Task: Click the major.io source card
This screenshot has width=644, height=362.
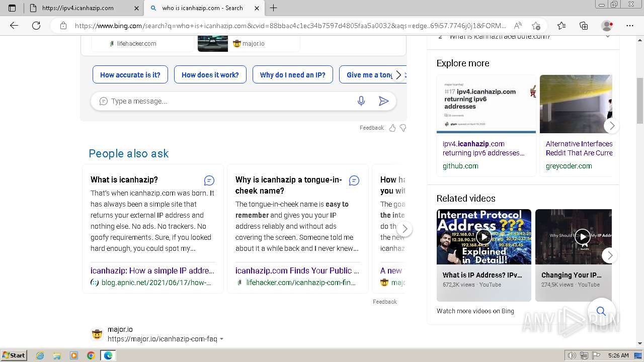Action: 248,43
